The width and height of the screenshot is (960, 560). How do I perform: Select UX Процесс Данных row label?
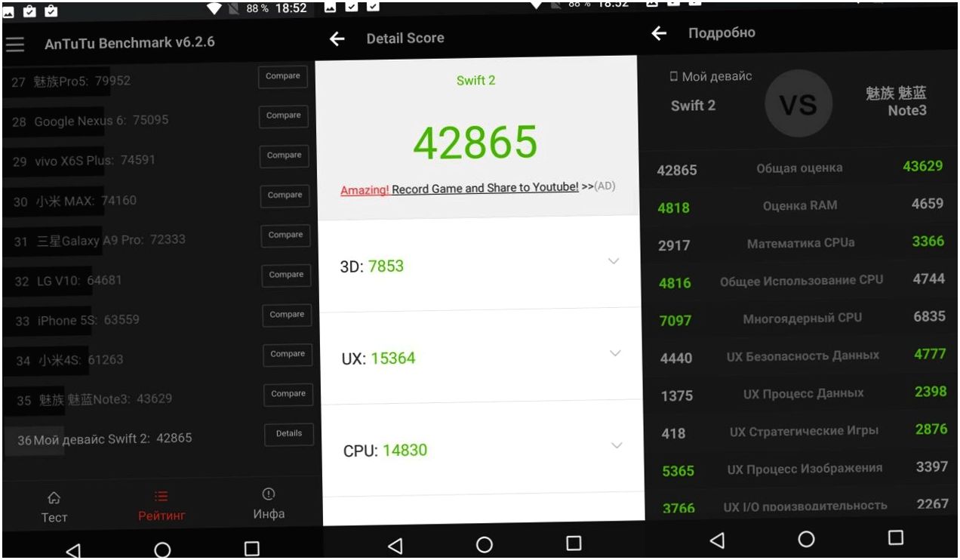click(803, 393)
